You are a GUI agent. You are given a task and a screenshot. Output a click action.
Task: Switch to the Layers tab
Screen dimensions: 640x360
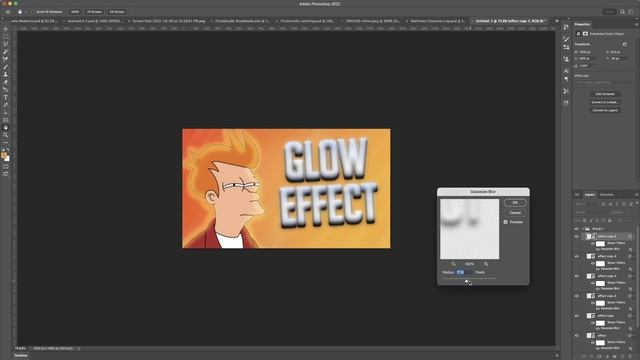pos(590,195)
